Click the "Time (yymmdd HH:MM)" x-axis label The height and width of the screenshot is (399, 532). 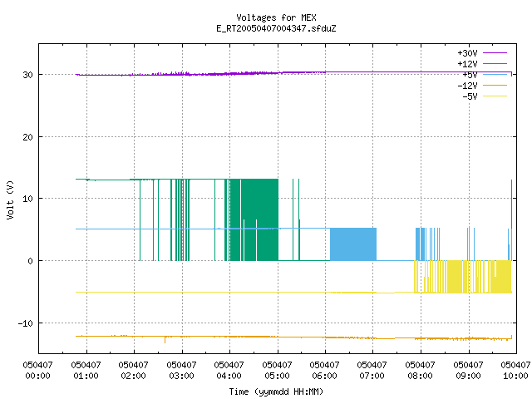click(276, 392)
